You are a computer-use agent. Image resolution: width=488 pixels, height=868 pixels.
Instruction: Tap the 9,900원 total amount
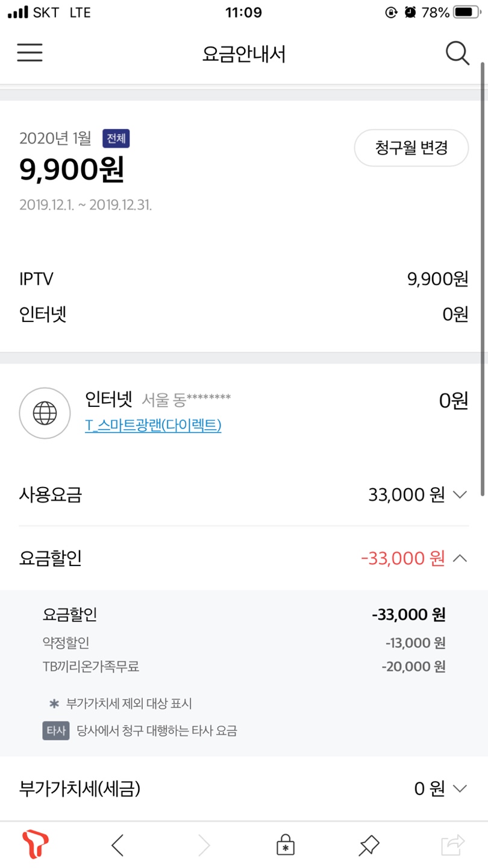pyautogui.click(x=72, y=171)
